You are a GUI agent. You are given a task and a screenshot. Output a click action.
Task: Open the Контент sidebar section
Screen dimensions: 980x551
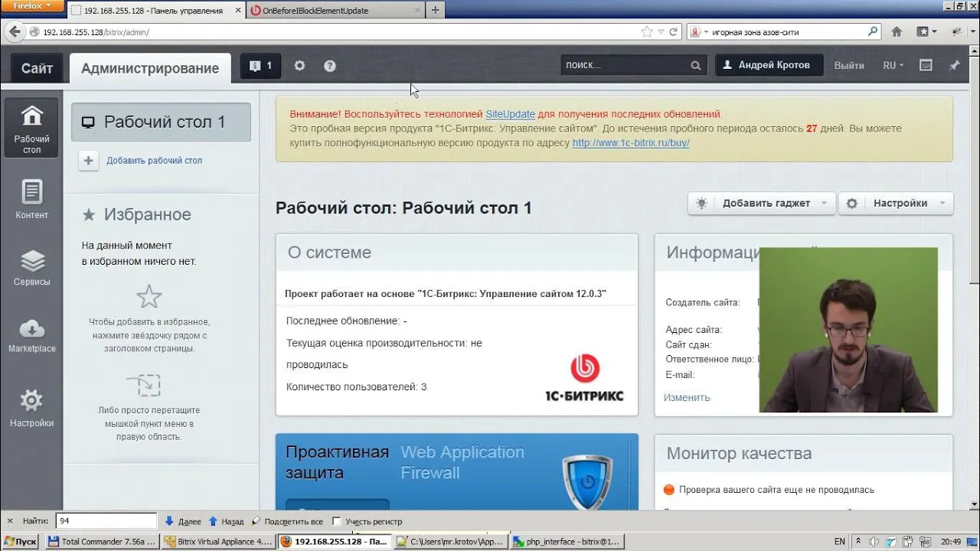(31, 199)
